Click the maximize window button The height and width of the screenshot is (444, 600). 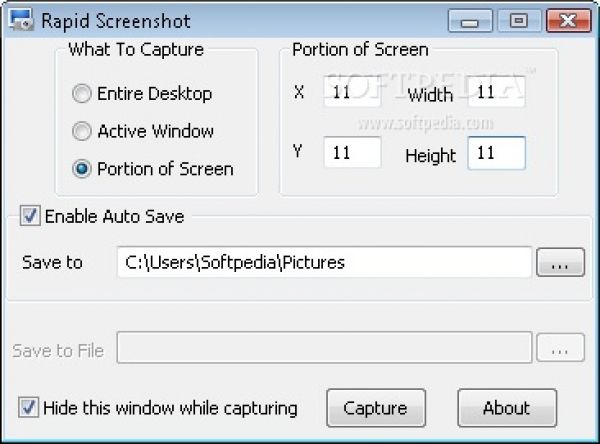coord(517,19)
